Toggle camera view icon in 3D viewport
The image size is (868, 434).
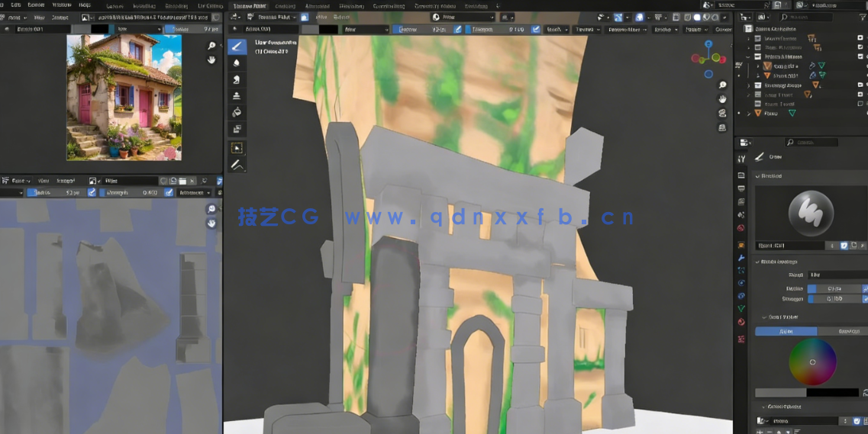pos(722,114)
